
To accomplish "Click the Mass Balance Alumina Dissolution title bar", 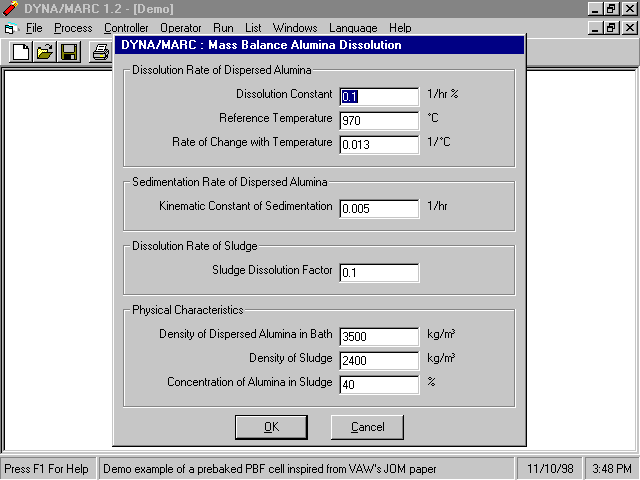I will (319, 45).
